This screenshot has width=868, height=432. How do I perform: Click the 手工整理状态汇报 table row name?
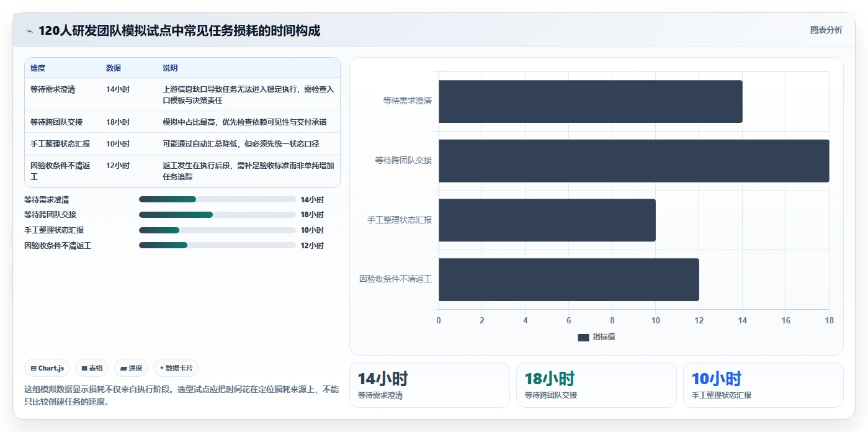click(x=60, y=143)
